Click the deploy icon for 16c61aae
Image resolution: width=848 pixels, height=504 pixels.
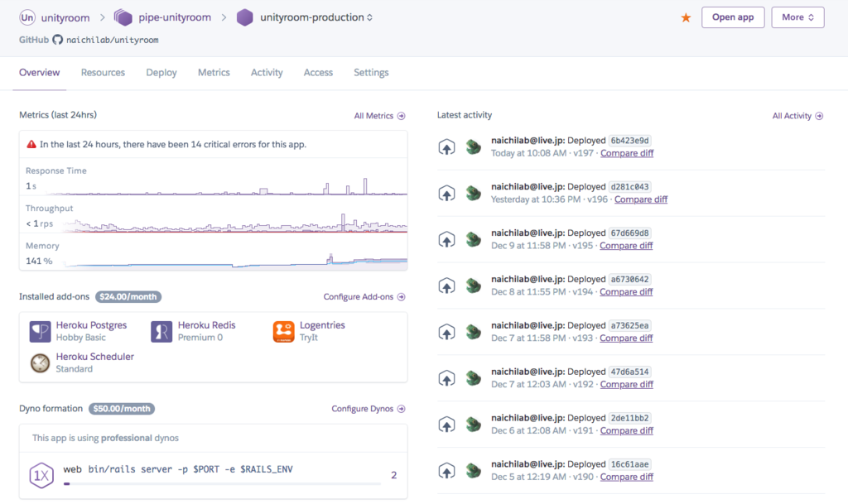click(x=446, y=471)
